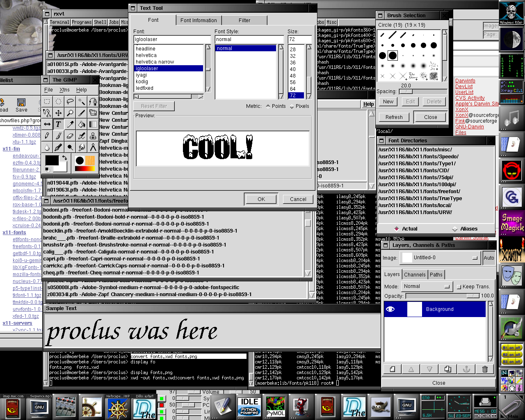Viewport: 525px width, 420px height.
Task: Hide the Background layer via eye icon
Action: click(x=390, y=309)
